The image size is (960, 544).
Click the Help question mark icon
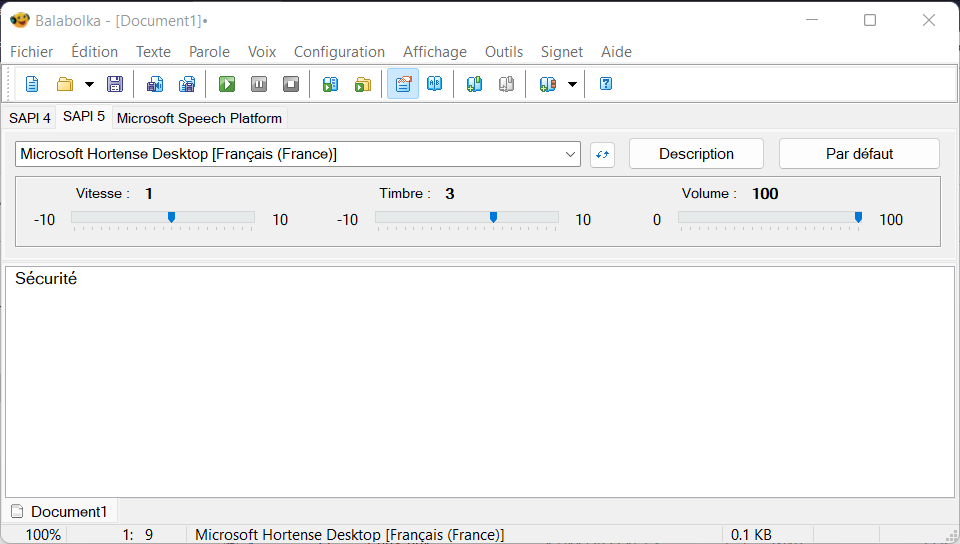click(x=605, y=84)
